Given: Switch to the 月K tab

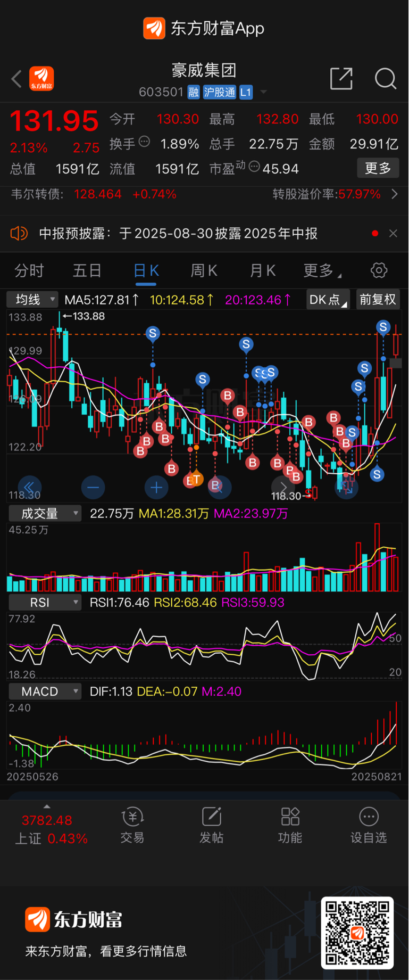Looking at the screenshot, I should (x=263, y=271).
